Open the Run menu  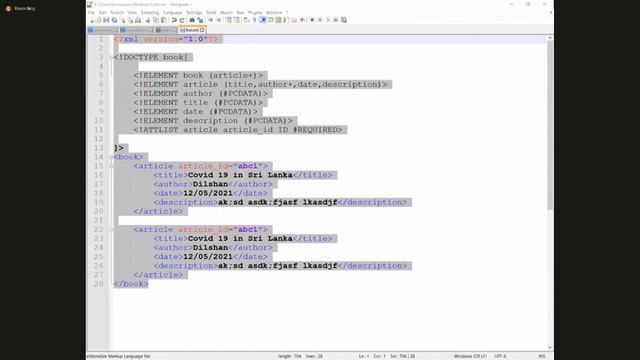coord(240,13)
